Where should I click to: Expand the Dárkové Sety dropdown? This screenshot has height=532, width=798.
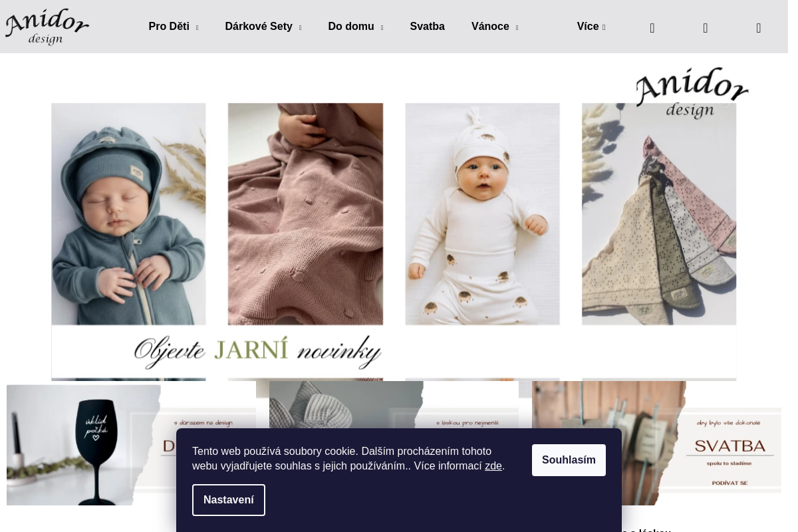tap(263, 27)
